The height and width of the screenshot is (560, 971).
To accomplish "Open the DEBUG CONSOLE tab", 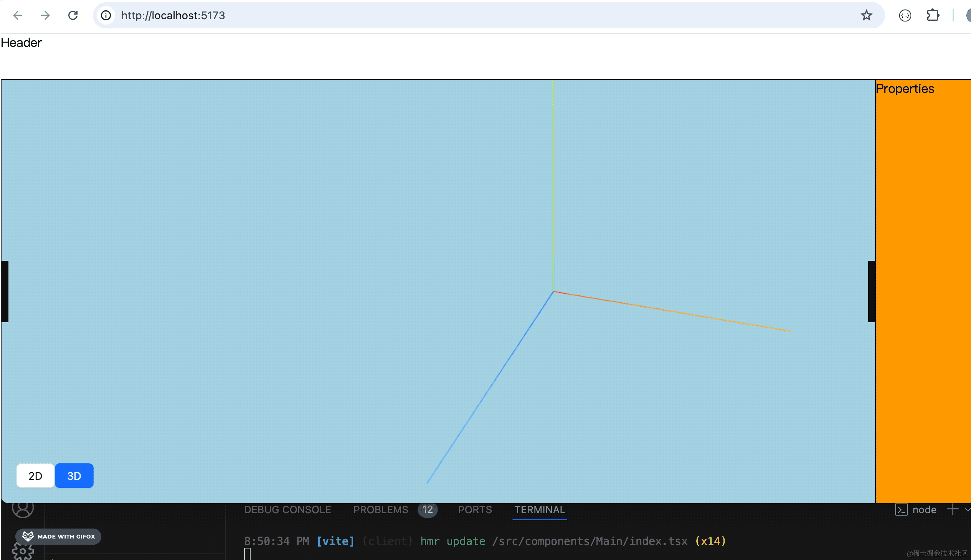I will (287, 510).
